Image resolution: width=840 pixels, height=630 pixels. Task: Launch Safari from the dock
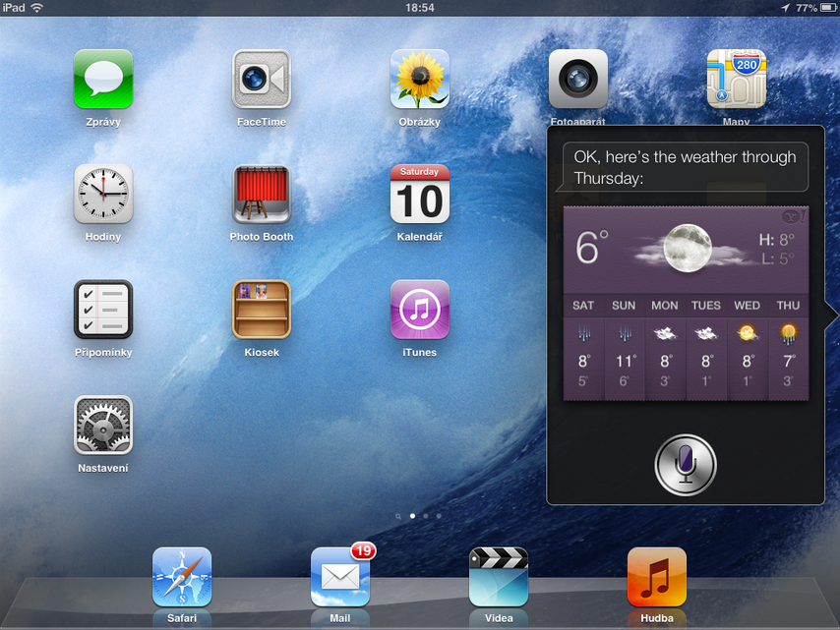182,577
